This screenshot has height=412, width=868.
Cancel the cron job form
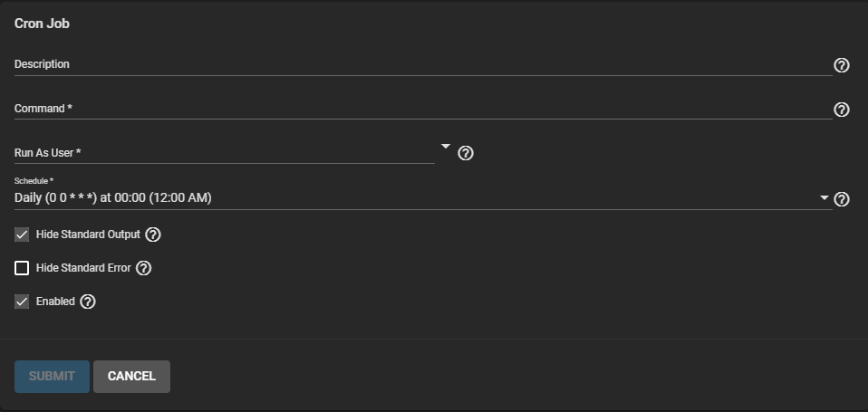[131, 377]
